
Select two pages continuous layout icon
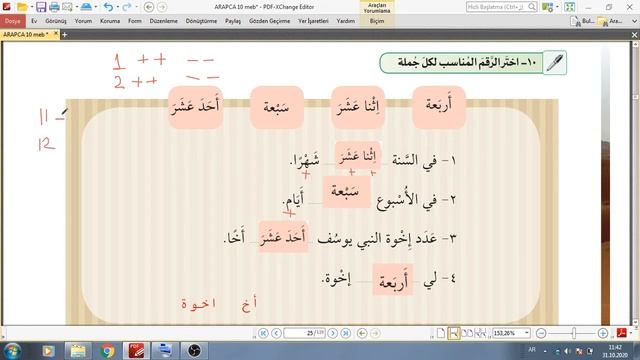pyautogui.click(x=480, y=333)
